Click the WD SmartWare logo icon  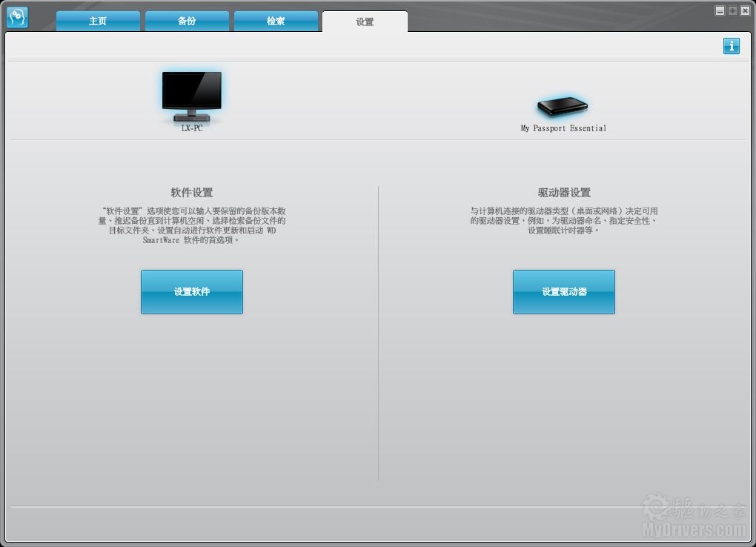pos(17,17)
